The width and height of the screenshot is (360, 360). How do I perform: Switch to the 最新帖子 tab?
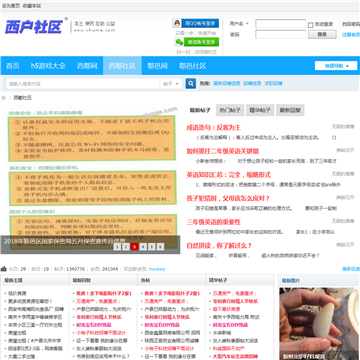point(200,110)
